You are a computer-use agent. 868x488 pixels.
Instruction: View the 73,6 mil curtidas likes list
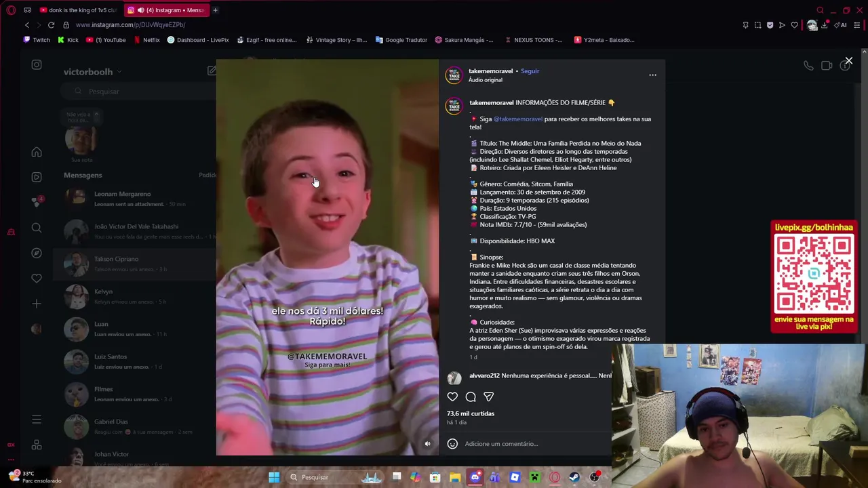tap(471, 413)
